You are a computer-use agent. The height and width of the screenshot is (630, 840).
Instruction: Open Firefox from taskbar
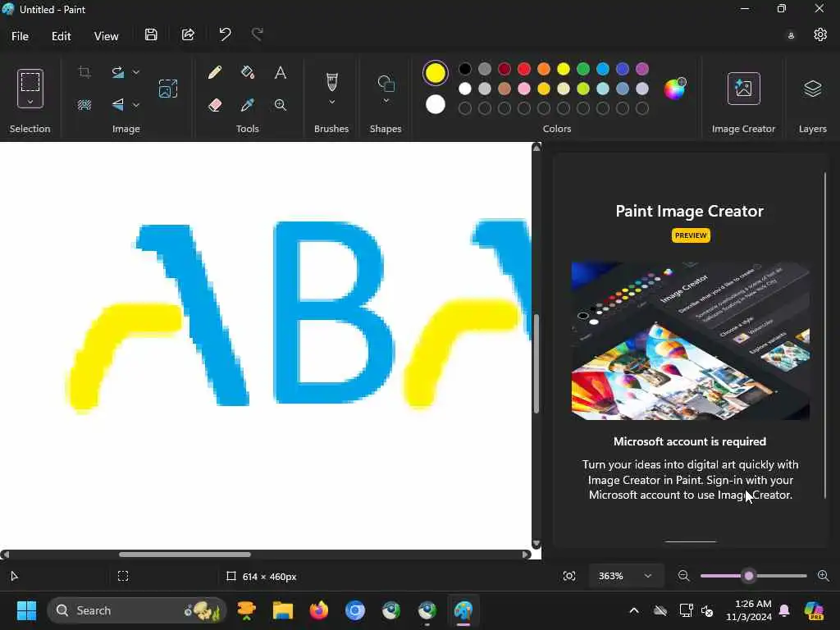319,610
